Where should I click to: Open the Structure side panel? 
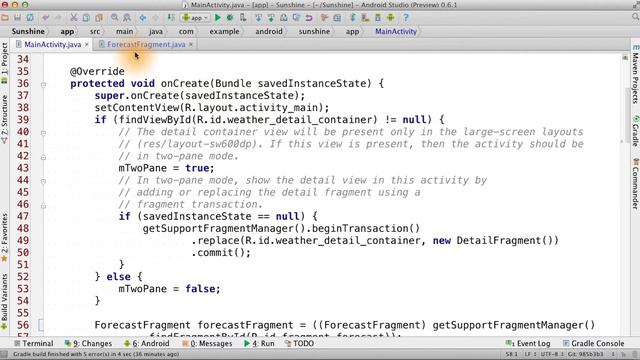click(x=4, y=119)
